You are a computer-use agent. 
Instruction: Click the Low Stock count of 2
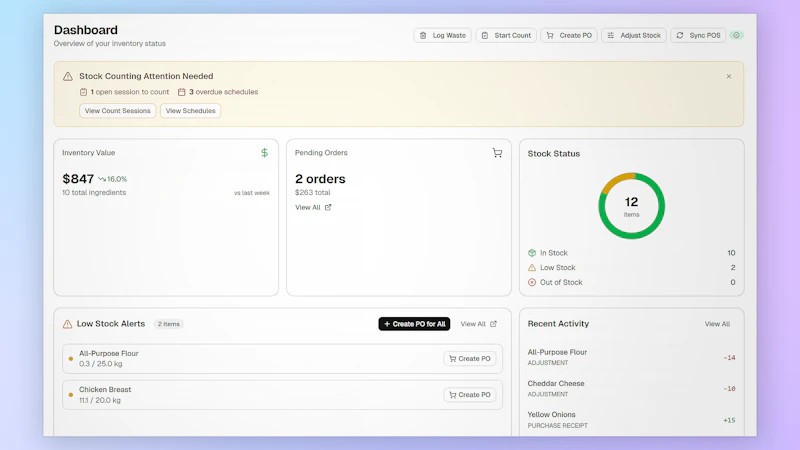pos(733,267)
